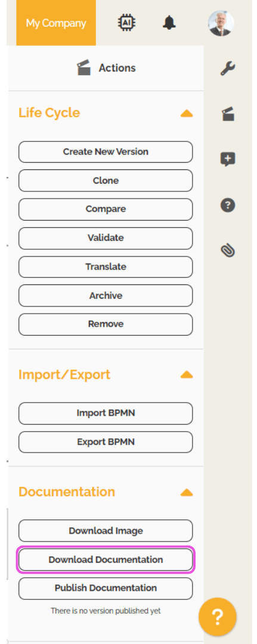The image size is (257, 644).
Task: Open the user profile avatar
Action: tap(221, 23)
